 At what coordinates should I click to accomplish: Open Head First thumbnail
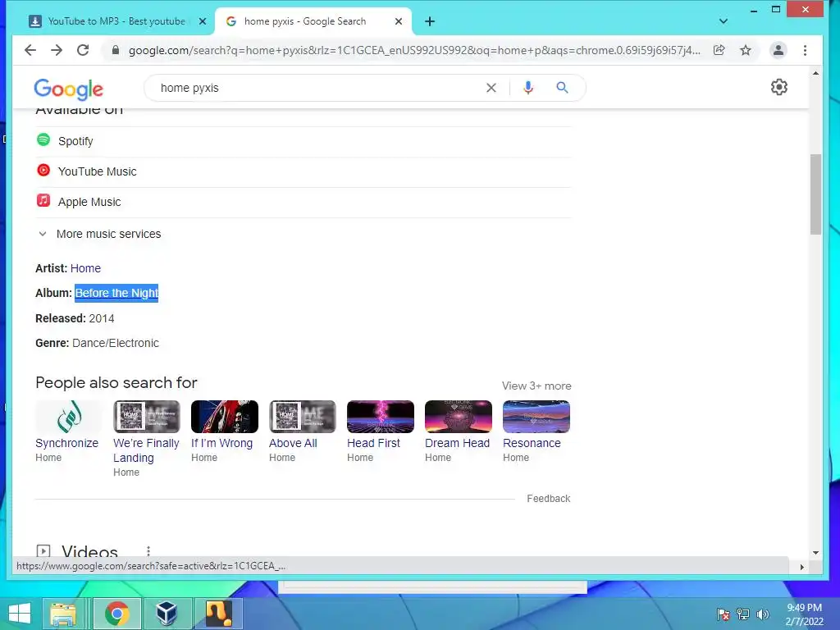coord(381,416)
